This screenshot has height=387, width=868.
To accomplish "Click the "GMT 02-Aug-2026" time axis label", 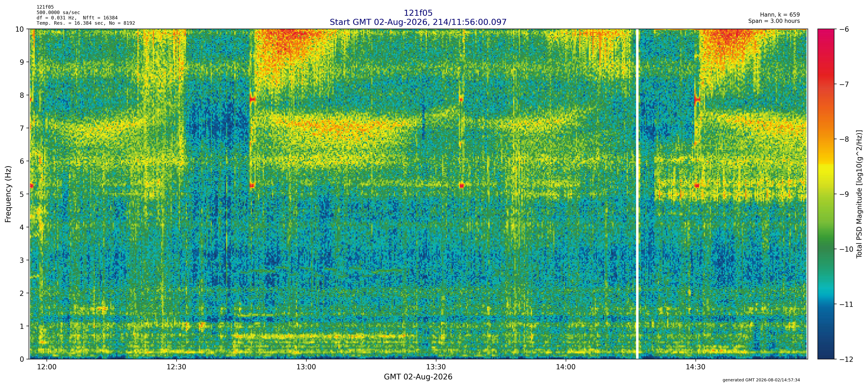I will (418, 377).
